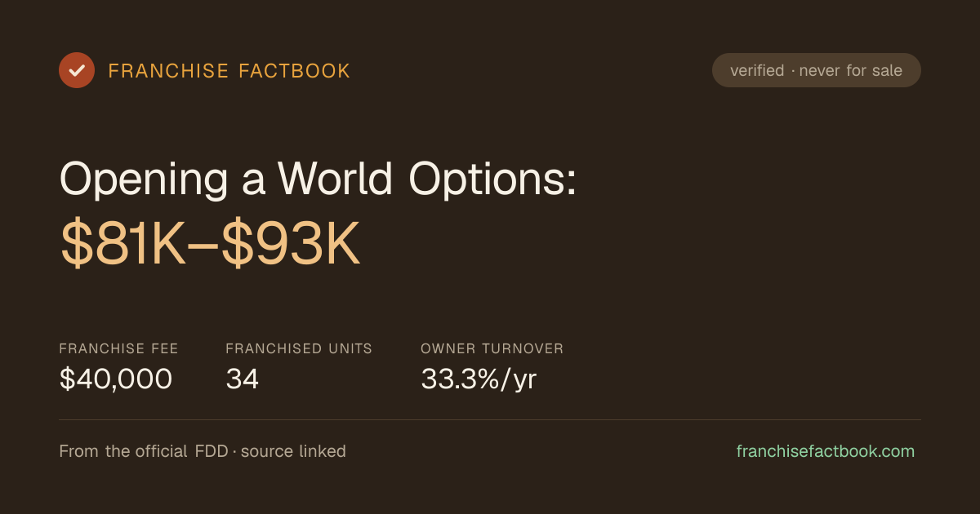The height and width of the screenshot is (514, 980).
Task: Click the OWNER TURNOVER label
Action: tap(492, 348)
